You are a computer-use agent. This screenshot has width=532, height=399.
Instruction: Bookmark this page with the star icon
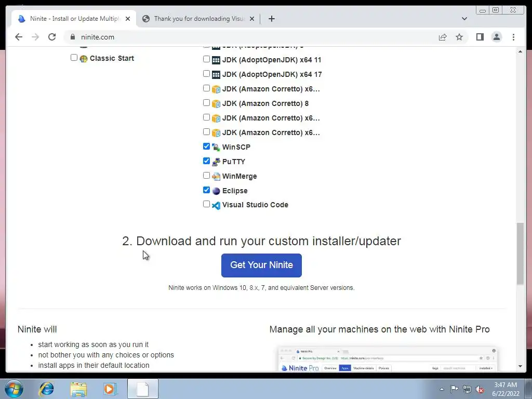coord(459,37)
